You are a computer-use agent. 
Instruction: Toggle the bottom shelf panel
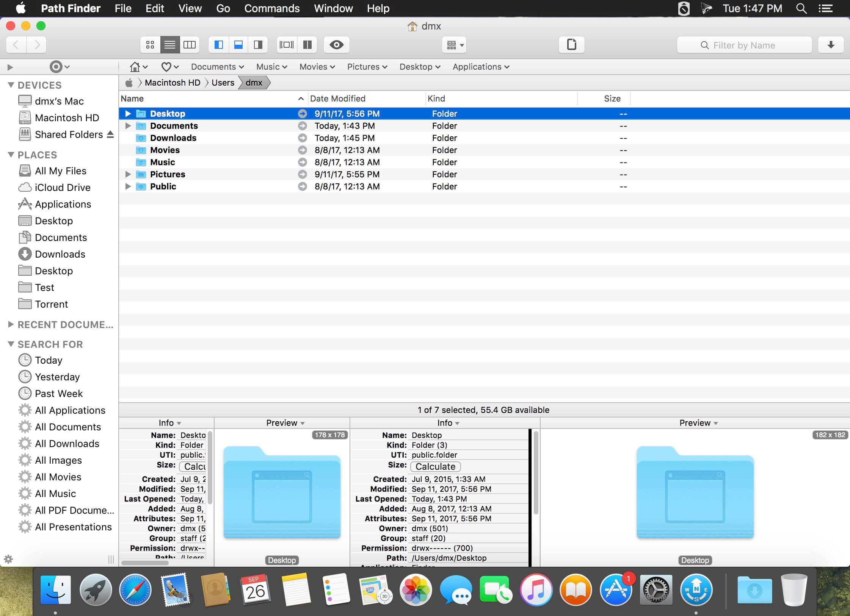[x=238, y=45]
